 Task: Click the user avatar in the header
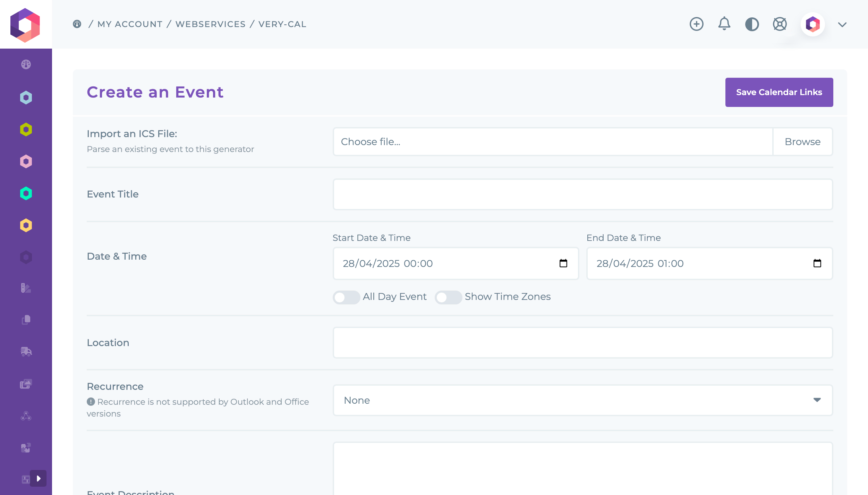click(812, 24)
